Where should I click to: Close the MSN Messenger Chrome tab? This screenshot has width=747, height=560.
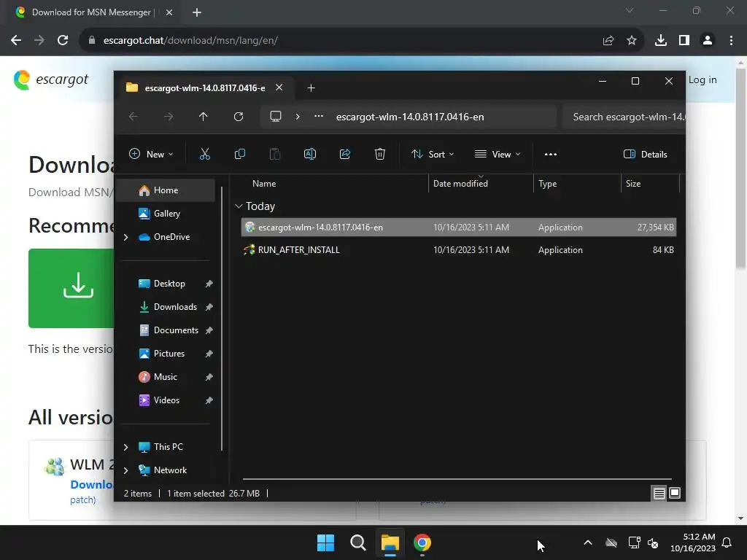point(169,12)
